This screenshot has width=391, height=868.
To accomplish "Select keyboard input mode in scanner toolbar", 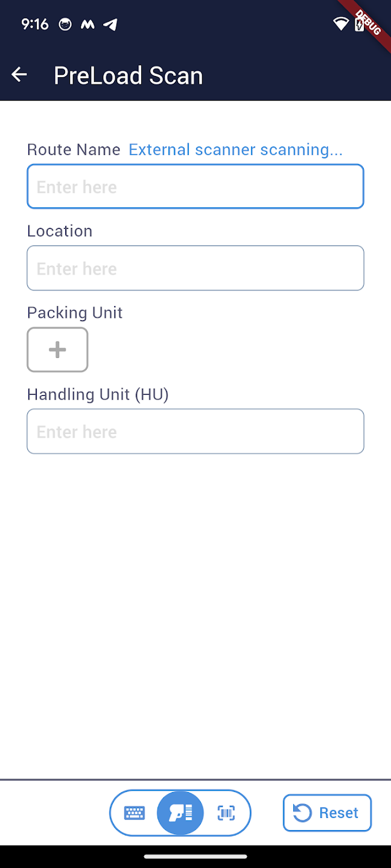I will coord(134,813).
